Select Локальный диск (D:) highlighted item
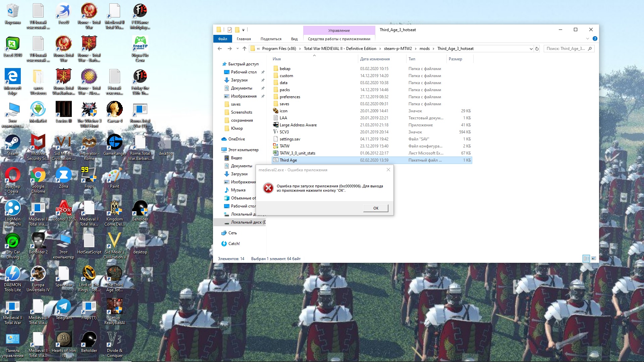 click(240, 222)
